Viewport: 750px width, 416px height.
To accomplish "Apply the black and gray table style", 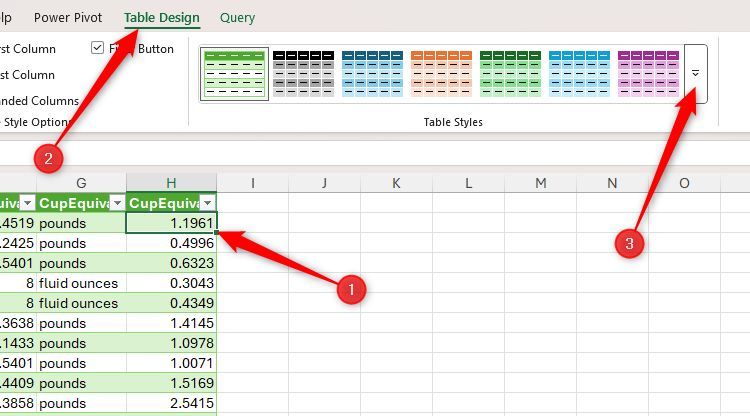I will pos(303,74).
